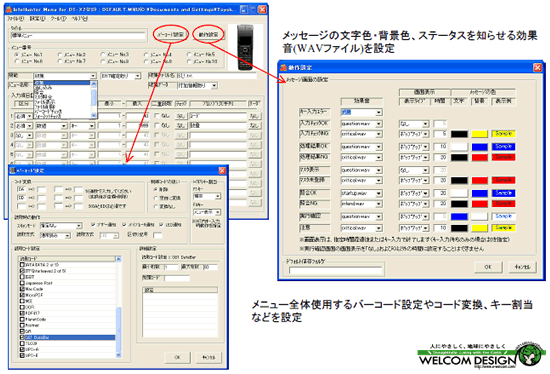The height and width of the screenshot is (374, 550).
Task: Select the メニュー No.2 radio button
Action: click(x=60, y=55)
